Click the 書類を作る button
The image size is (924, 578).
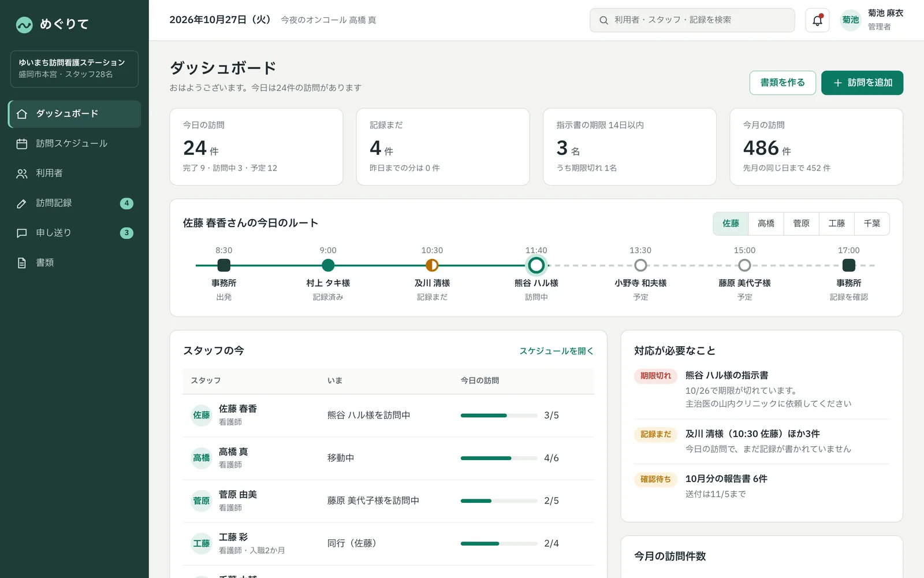coord(783,83)
